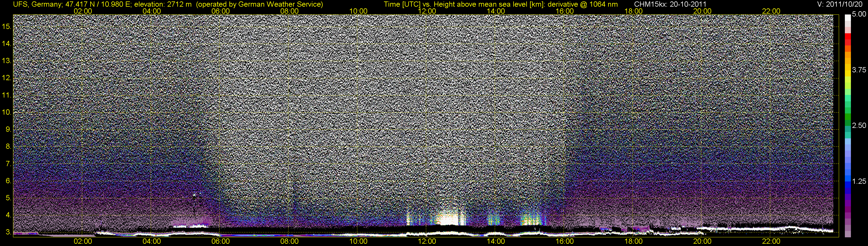Click the 12 km height axis label
This screenshot has width=868, height=246.
(7, 78)
